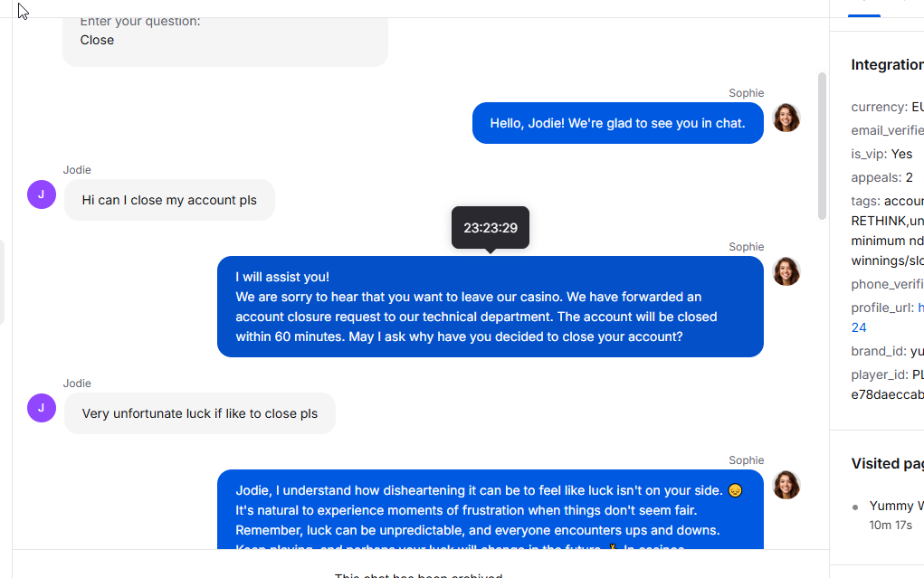Image resolution: width=924 pixels, height=578 pixels.
Task: Click the 'Hi can I close my account pls' message
Action: 169,200
